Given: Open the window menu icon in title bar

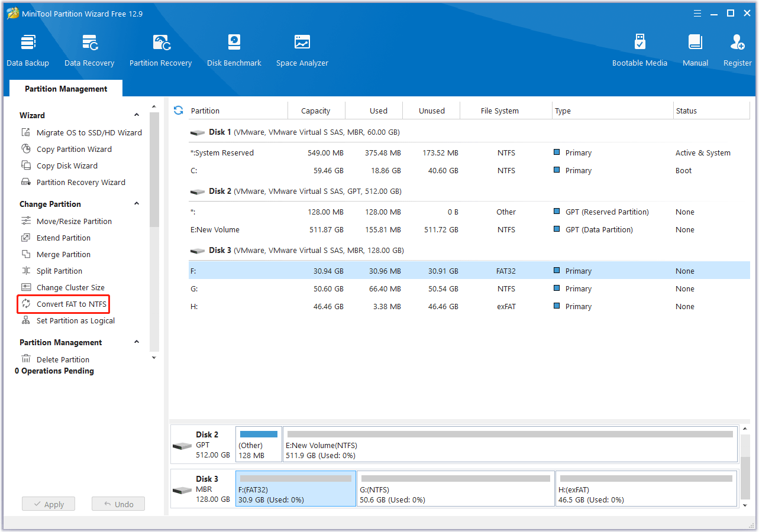Looking at the screenshot, I should tap(699, 13).
